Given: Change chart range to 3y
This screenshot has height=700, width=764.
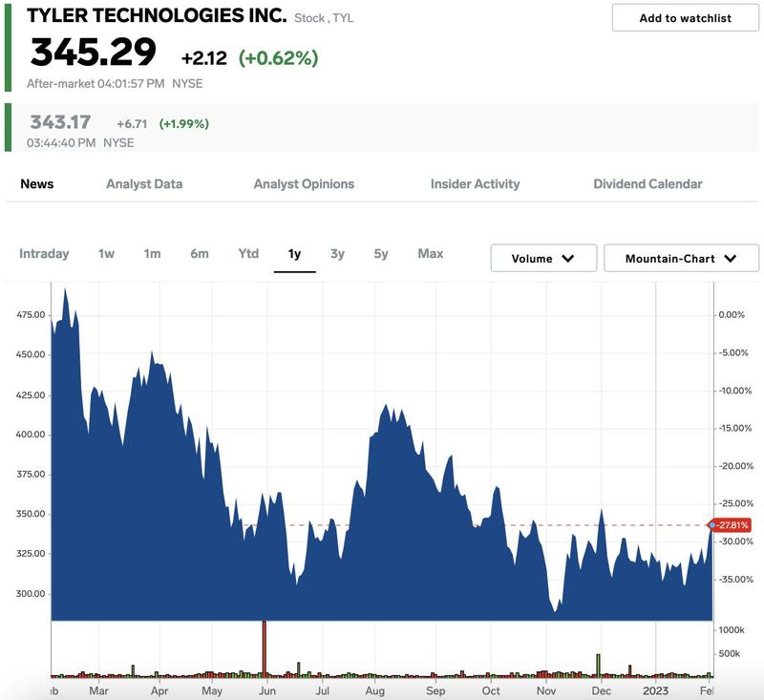Looking at the screenshot, I should pyautogui.click(x=337, y=254).
